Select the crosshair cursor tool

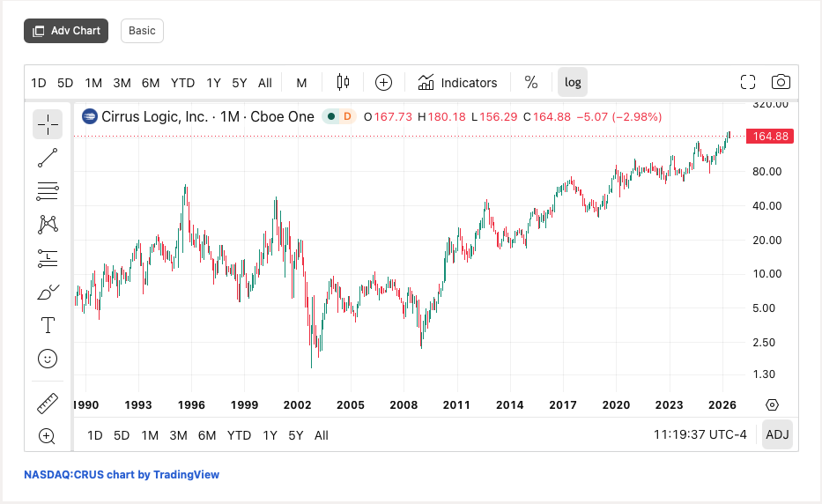tap(48, 125)
